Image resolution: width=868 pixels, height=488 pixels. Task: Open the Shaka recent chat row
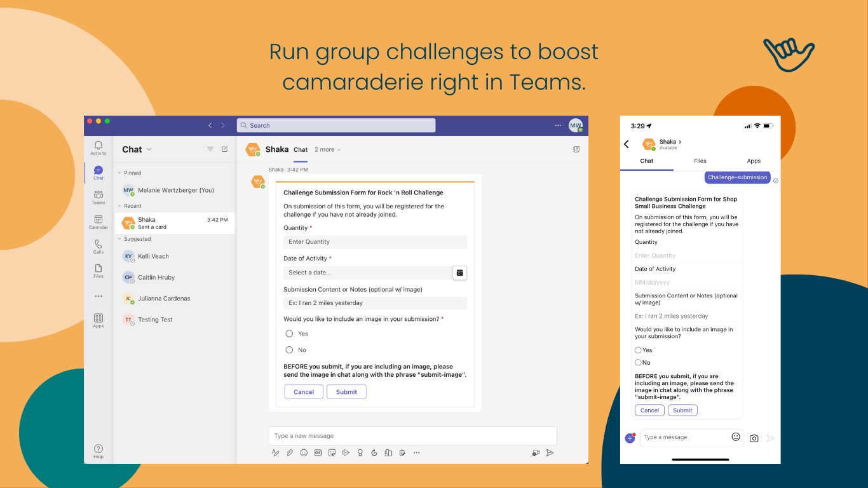tap(174, 223)
